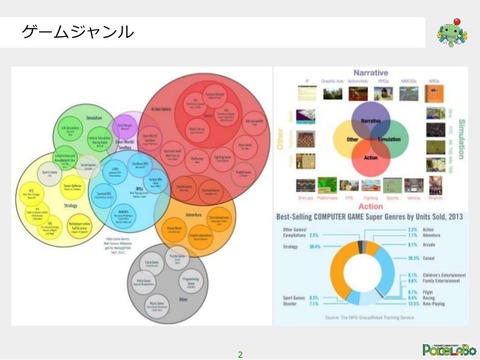Open the Shmups thumbnail
The height and width of the screenshot is (360, 480).
tap(305, 186)
